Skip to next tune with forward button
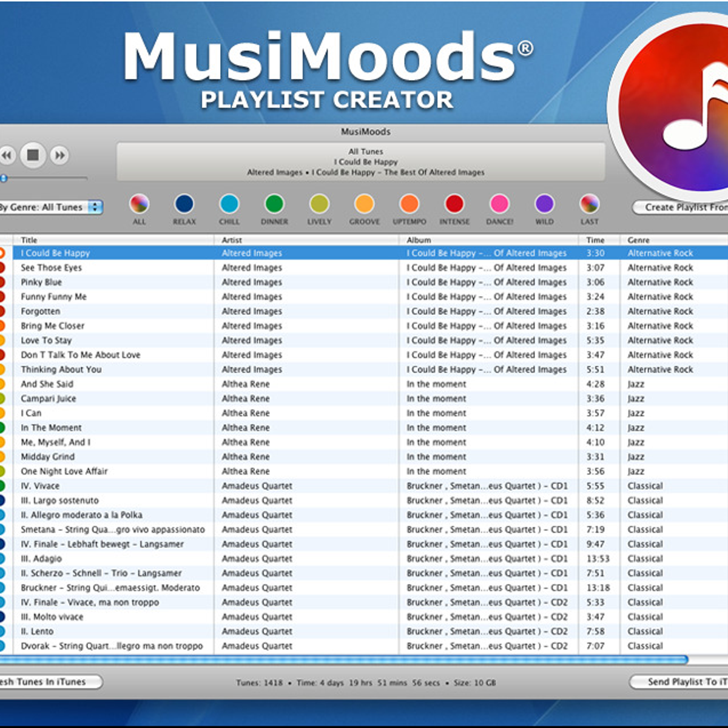 (59, 156)
